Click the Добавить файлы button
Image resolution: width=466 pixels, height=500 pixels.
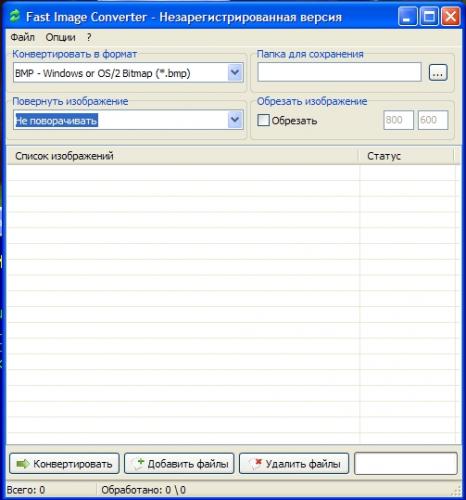click(x=179, y=463)
